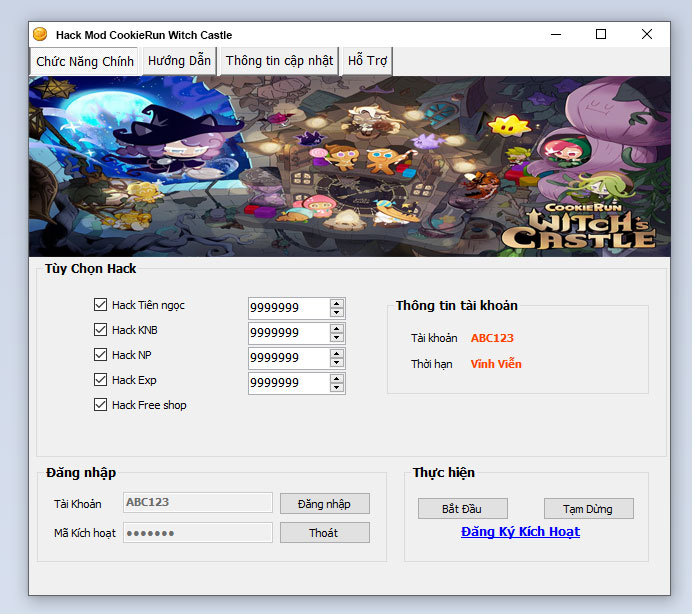This screenshot has height=616, width=693.
Task: Increase the Hack Tiên ngọc value with up arrow
Action: 337,304
